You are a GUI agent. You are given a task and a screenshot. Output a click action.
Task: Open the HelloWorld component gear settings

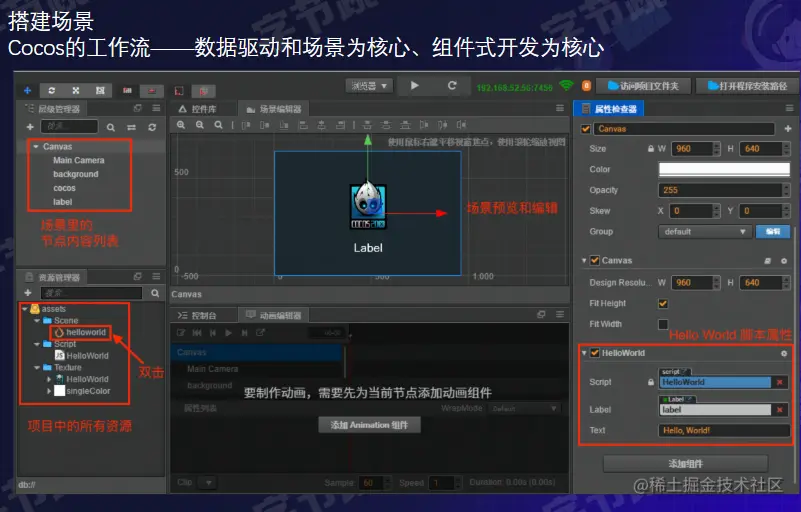point(784,353)
